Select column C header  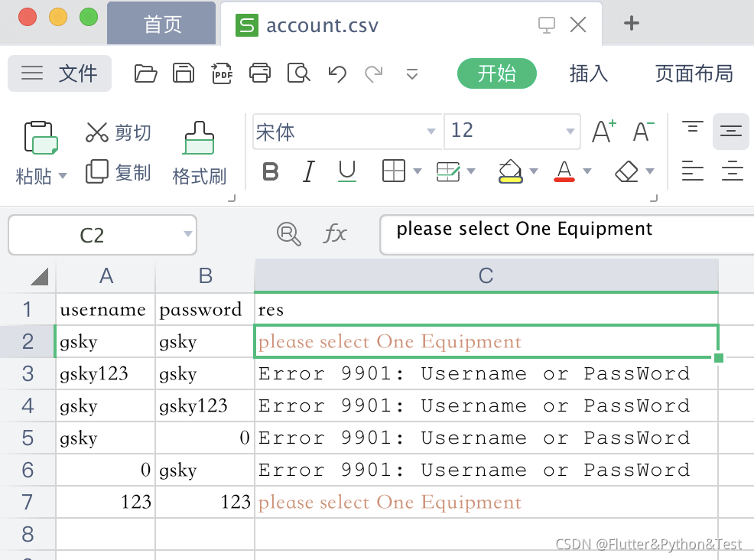486,275
